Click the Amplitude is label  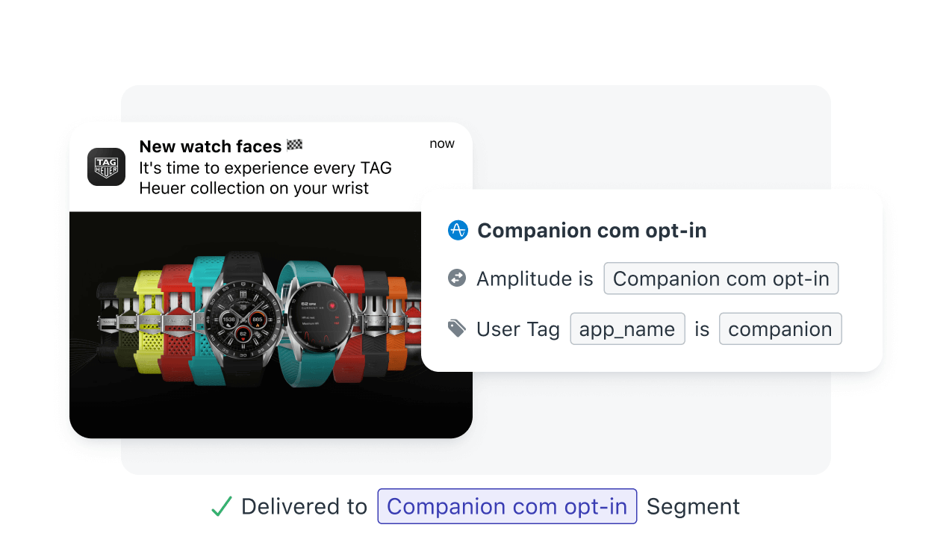coord(535,279)
